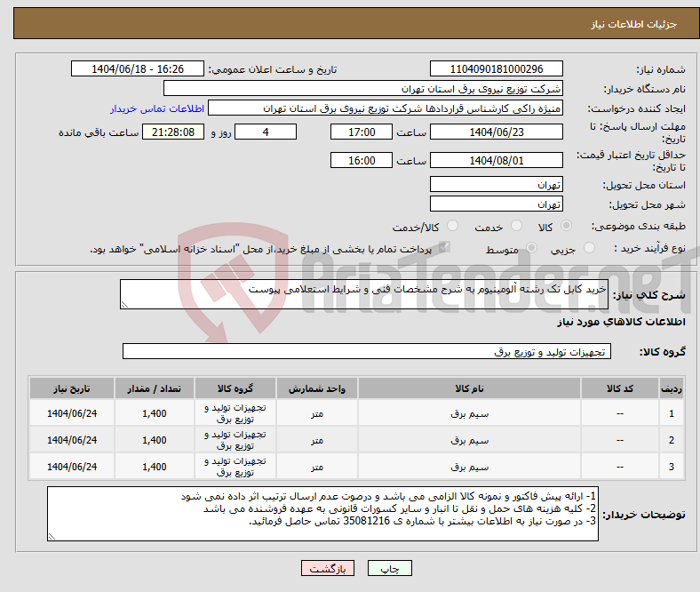Click response deadline date 1404/06/23 field
The height and width of the screenshot is (592, 700).
[x=496, y=132]
